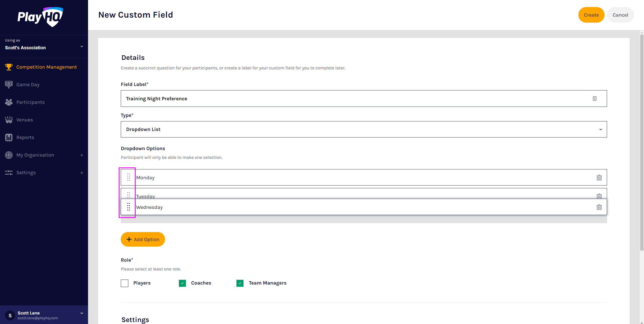
Task: Add a new dropdown option
Action: coord(143,239)
